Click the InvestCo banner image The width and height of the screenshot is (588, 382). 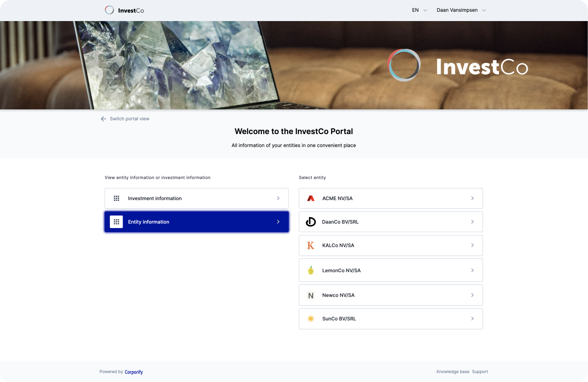click(x=294, y=65)
